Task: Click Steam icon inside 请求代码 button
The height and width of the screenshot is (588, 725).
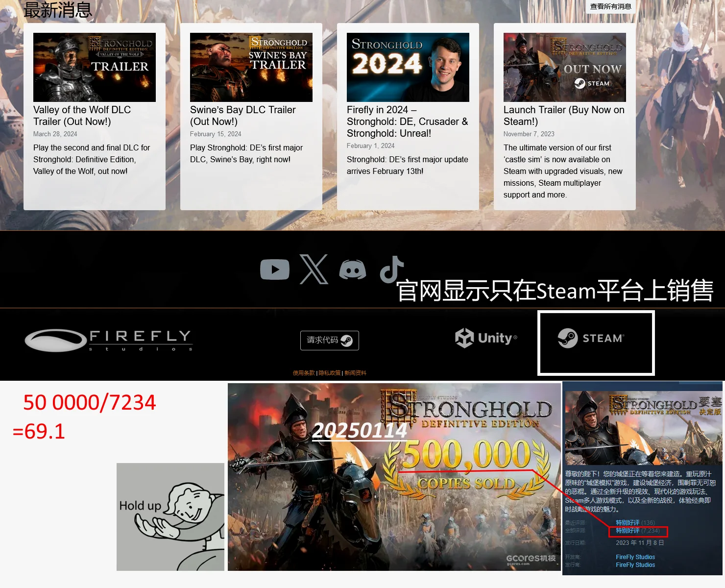Action: (347, 341)
